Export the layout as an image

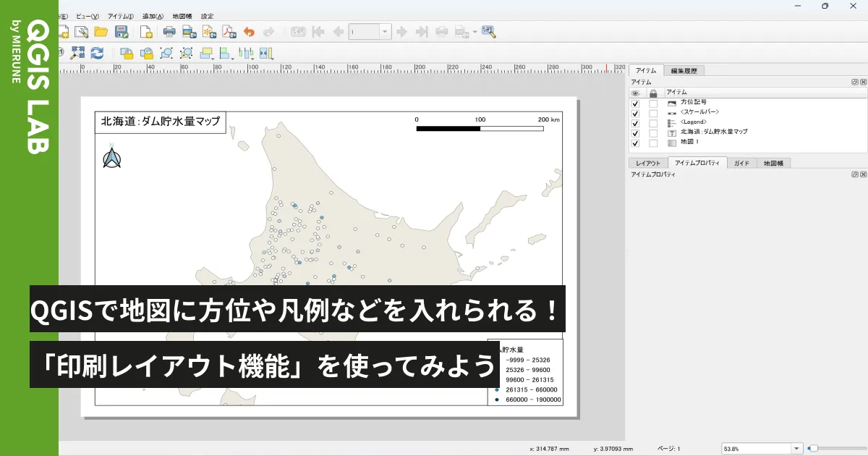click(x=187, y=32)
